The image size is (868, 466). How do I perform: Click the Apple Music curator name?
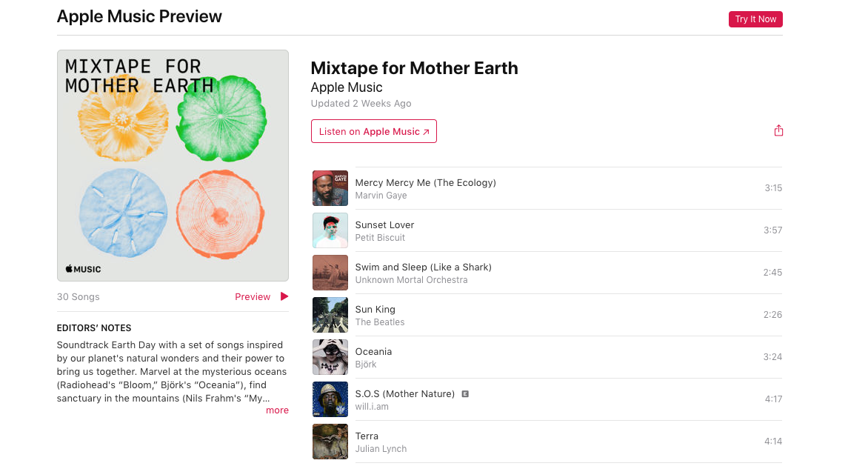pos(347,87)
